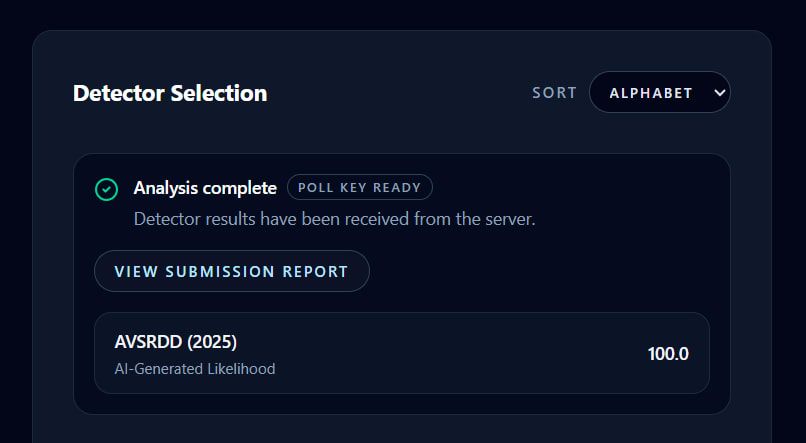Click the Detector Selection heading

(170, 94)
